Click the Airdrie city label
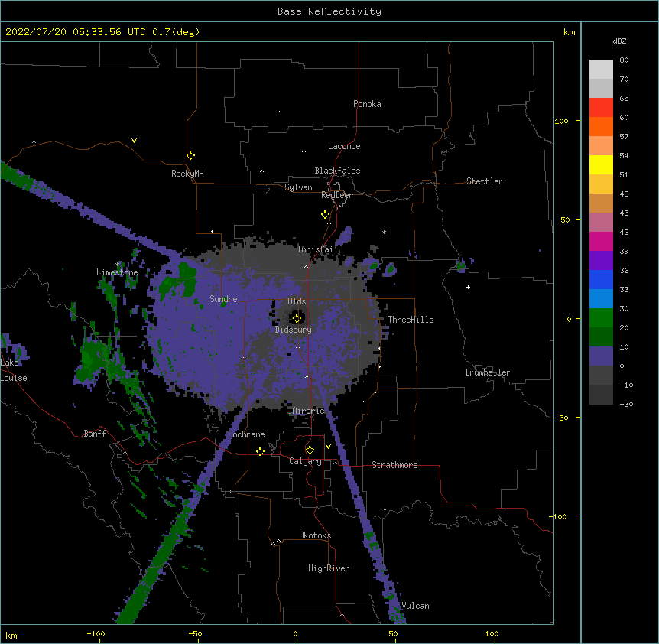Viewport: 659px width, 644px height. point(309,411)
